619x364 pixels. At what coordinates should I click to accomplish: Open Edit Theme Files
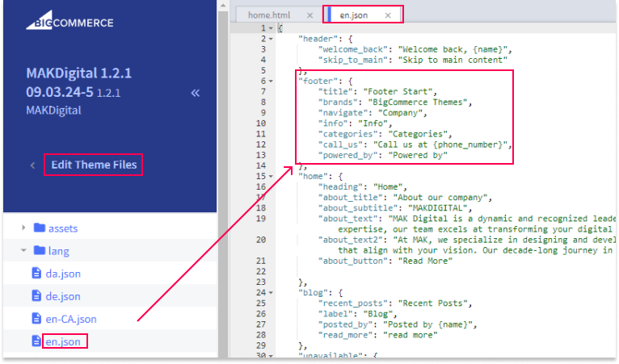click(93, 165)
